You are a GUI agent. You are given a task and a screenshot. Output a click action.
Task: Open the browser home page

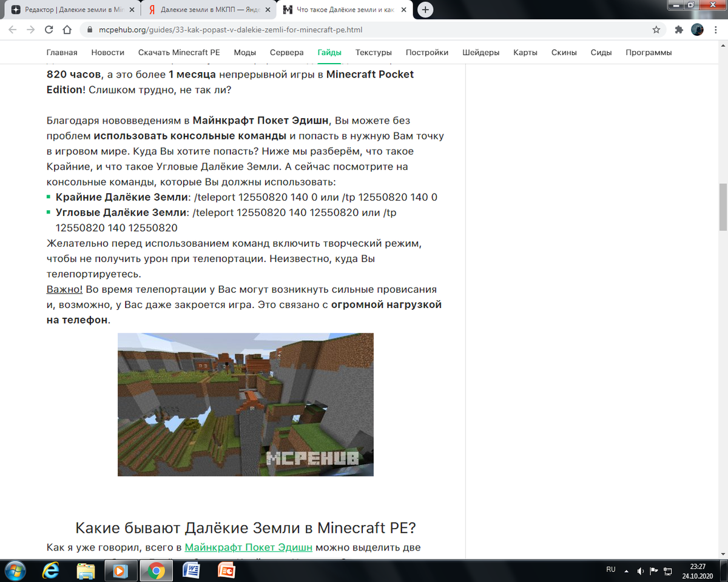pyautogui.click(x=67, y=29)
